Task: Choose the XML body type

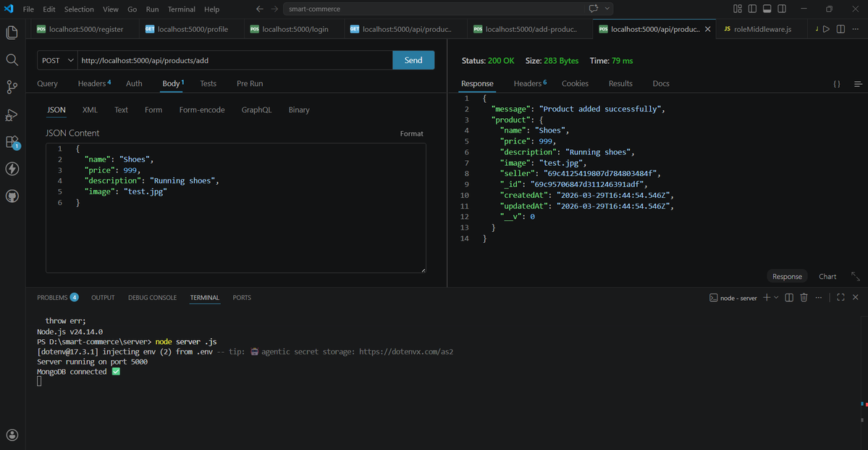Action: tap(90, 109)
